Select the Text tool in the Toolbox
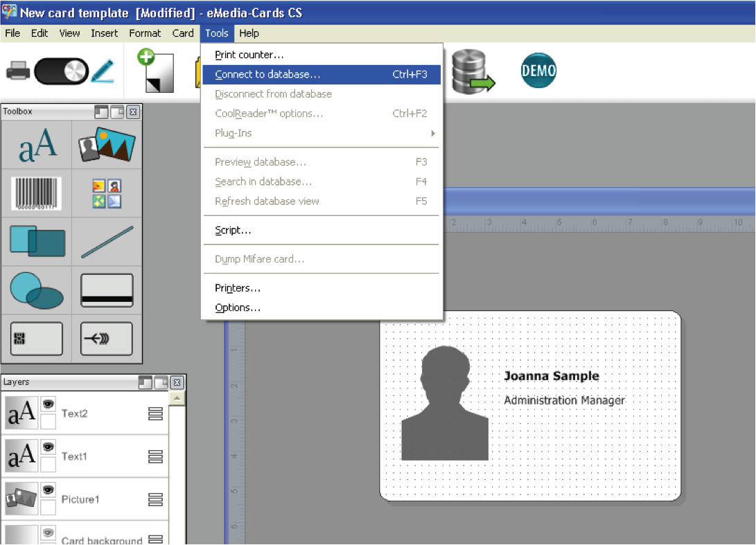Screen dimensions: 756x545 coord(37,145)
